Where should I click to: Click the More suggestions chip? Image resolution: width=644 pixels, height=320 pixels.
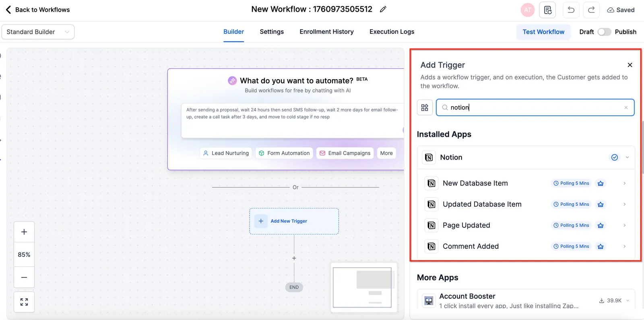click(386, 153)
